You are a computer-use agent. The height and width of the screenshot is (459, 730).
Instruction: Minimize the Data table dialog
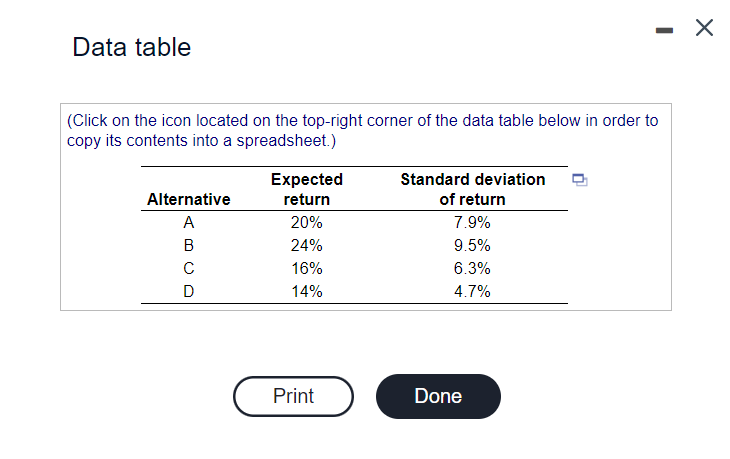[x=664, y=30]
